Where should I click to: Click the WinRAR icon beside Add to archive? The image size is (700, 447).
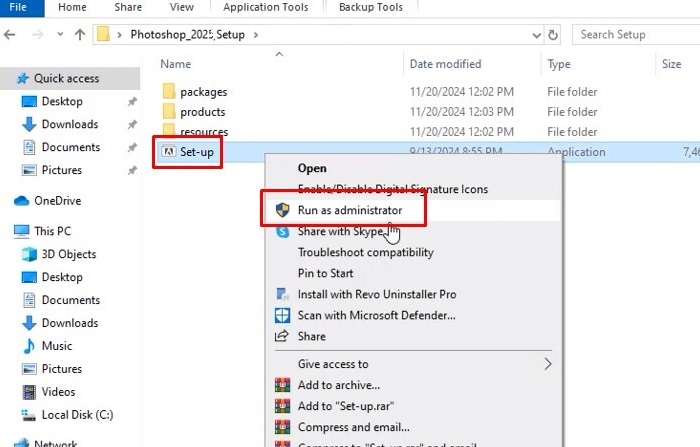pyautogui.click(x=282, y=384)
